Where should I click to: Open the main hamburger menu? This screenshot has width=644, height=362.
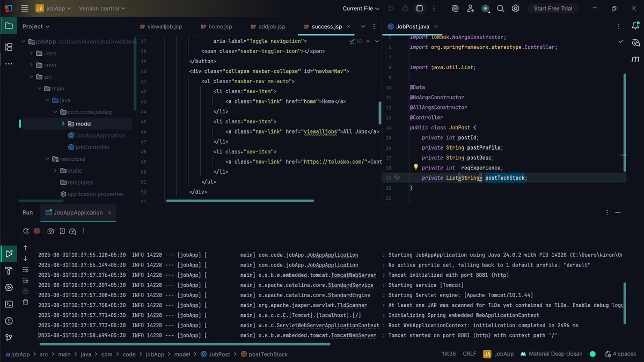tap(25, 9)
